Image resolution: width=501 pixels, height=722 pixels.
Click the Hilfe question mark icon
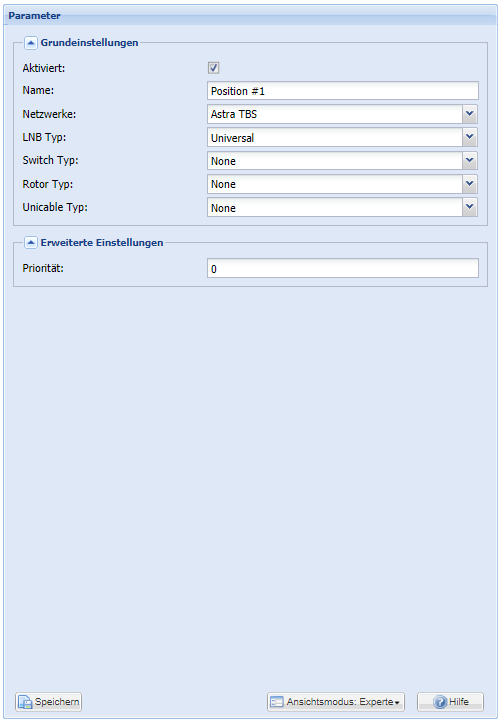pos(440,702)
